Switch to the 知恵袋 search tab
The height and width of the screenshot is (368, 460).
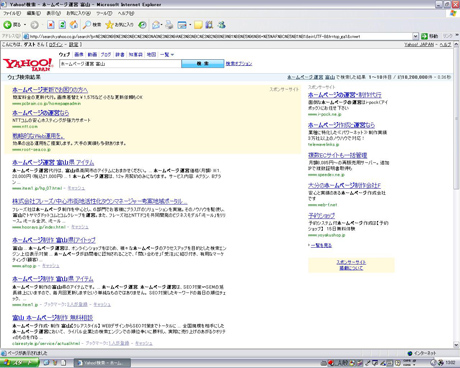tap(136, 54)
